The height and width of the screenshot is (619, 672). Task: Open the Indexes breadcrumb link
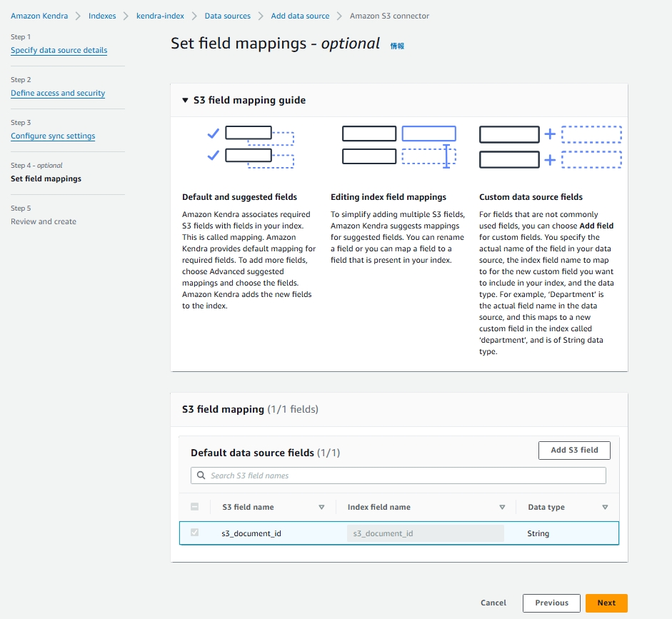pos(102,16)
